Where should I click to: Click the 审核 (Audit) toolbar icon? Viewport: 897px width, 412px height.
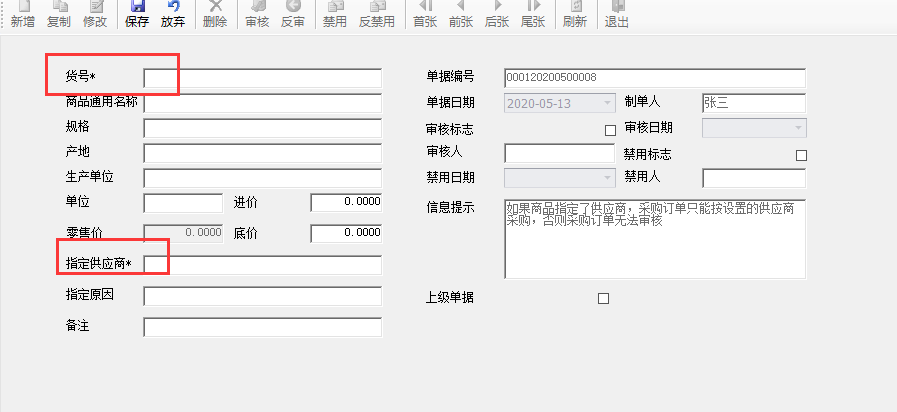click(x=257, y=14)
